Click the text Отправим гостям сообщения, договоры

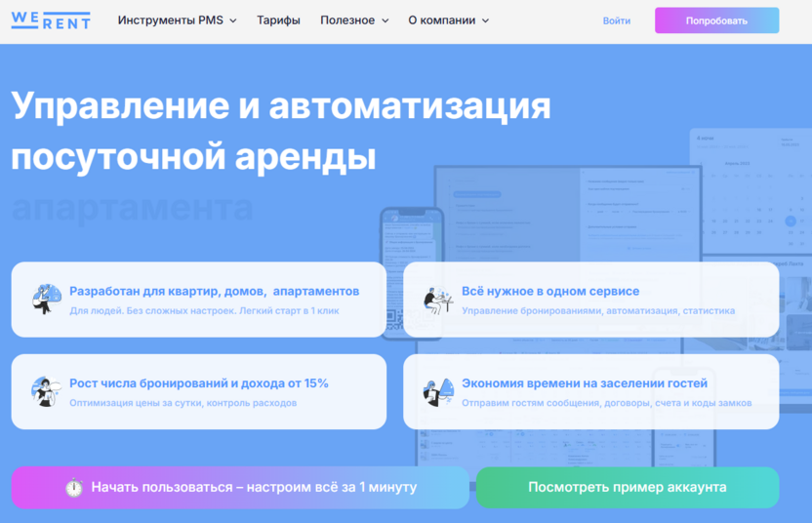point(555,403)
